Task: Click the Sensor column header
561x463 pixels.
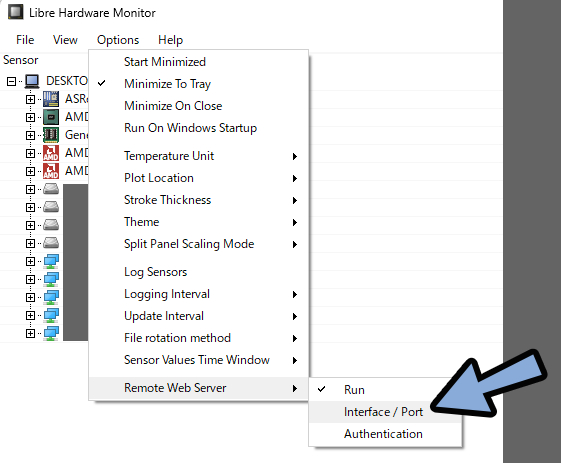Action: (x=21, y=60)
